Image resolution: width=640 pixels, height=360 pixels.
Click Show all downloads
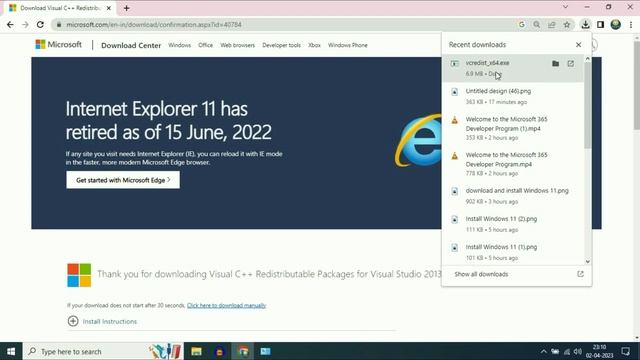[x=481, y=274]
